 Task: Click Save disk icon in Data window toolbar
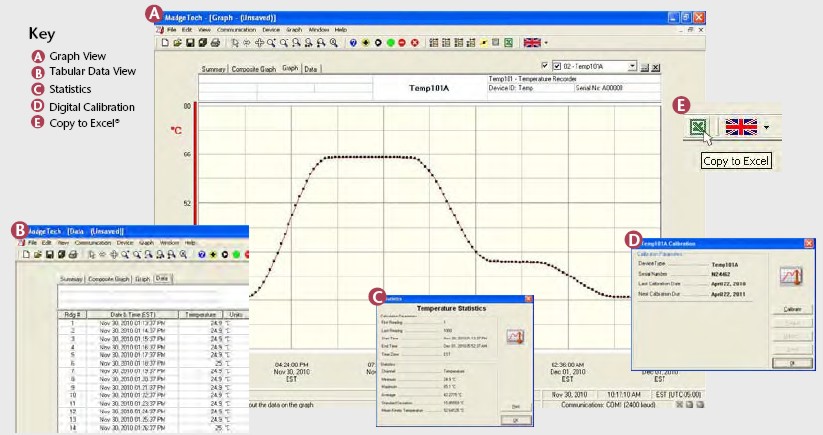click(49, 254)
